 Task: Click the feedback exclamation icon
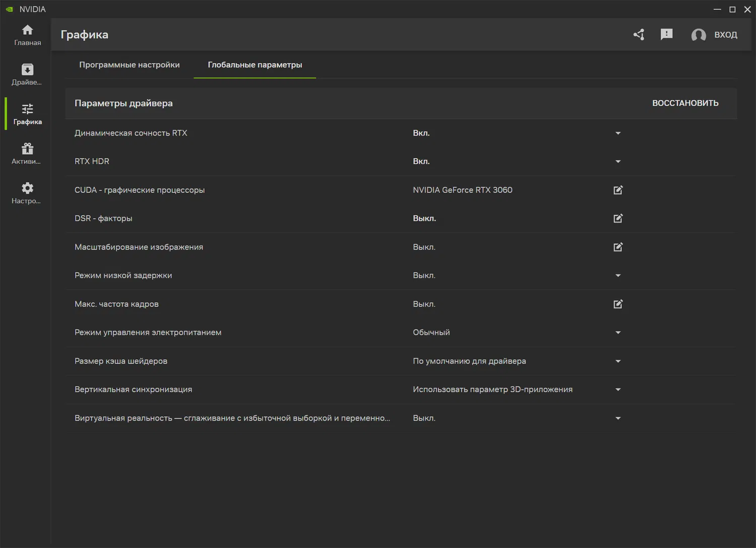[x=666, y=34]
